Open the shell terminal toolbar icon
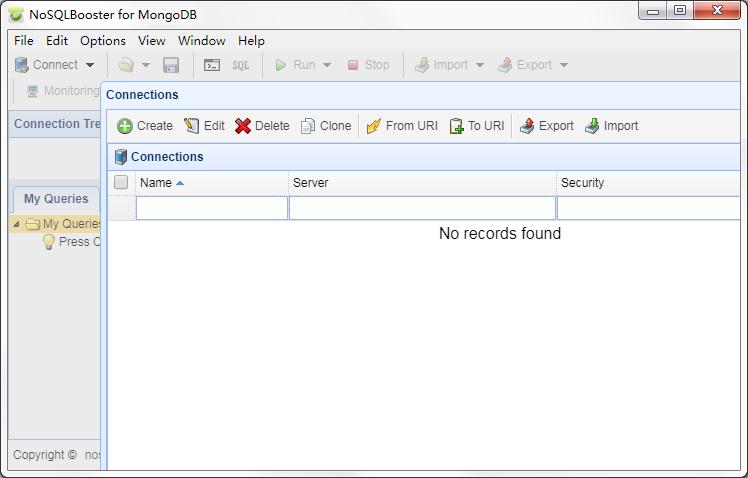The image size is (748, 478). point(212,65)
